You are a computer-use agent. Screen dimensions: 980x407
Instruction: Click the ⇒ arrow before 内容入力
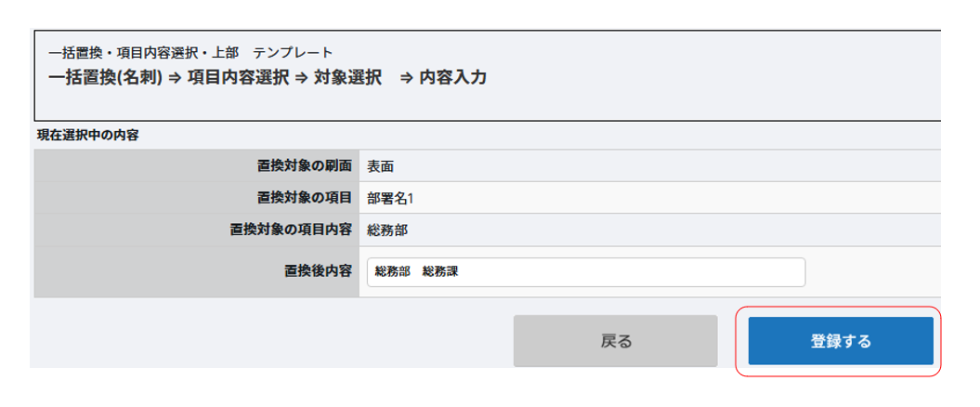point(406,77)
